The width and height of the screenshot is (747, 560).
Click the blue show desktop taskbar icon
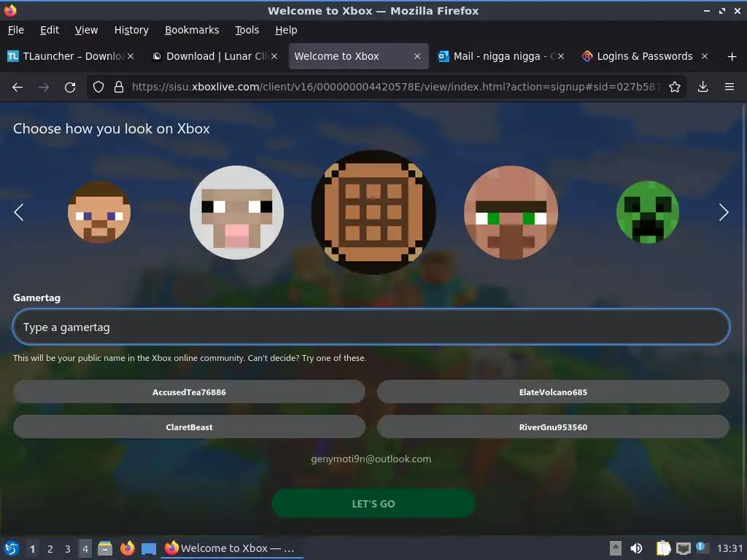click(149, 548)
